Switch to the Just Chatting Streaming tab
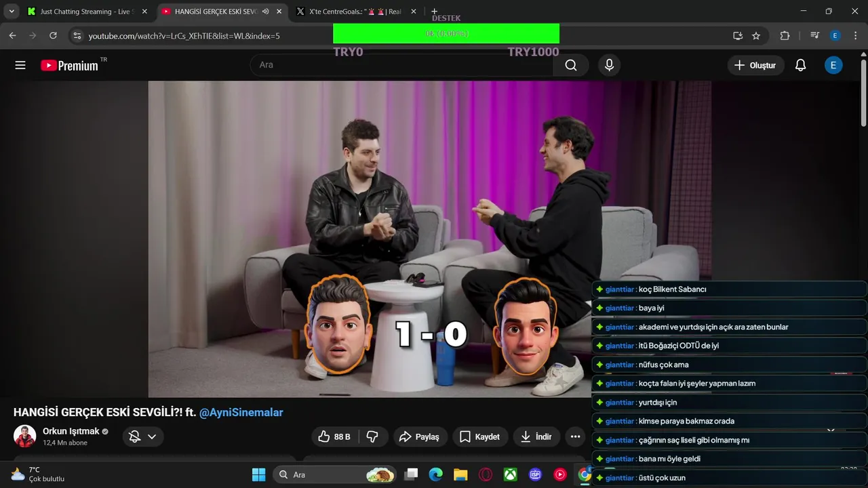 [x=87, y=12]
